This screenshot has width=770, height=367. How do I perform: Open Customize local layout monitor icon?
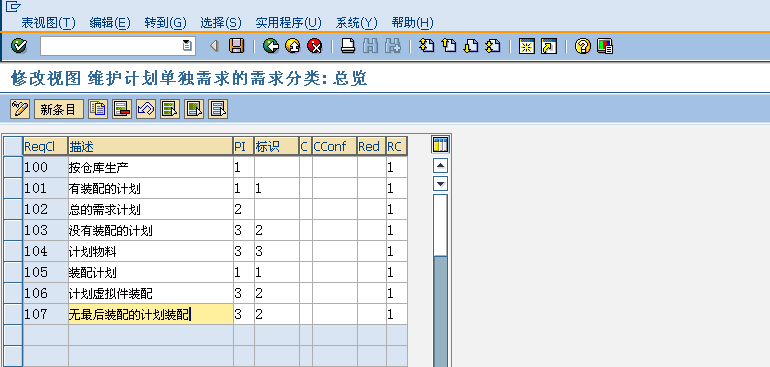pos(605,46)
